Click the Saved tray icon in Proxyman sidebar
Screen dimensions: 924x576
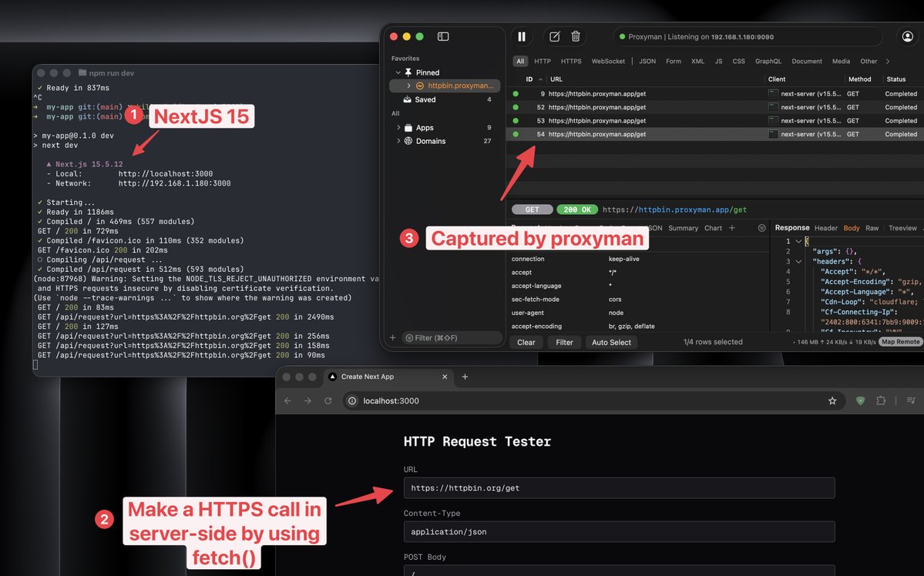pyautogui.click(x=407, y=99)
